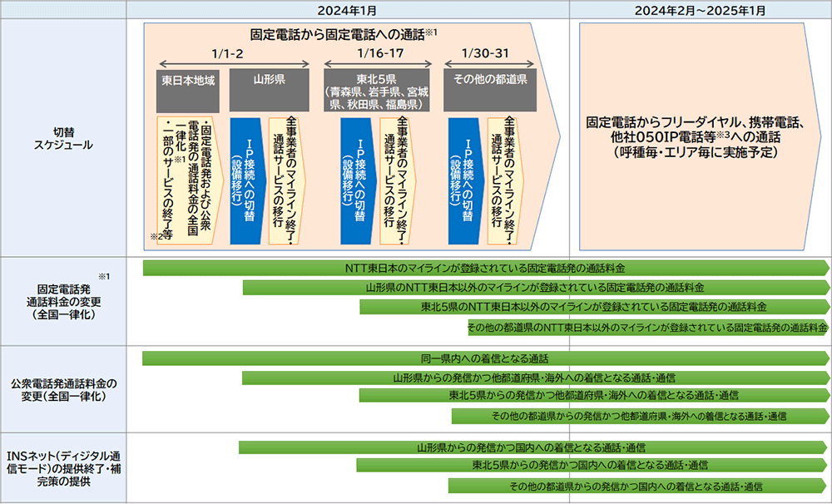Click the bottom green その他の都道県からの発信かつ国内 bar
Image resolution: width=832 pixels, height=504 pixels.
[636, 486]
